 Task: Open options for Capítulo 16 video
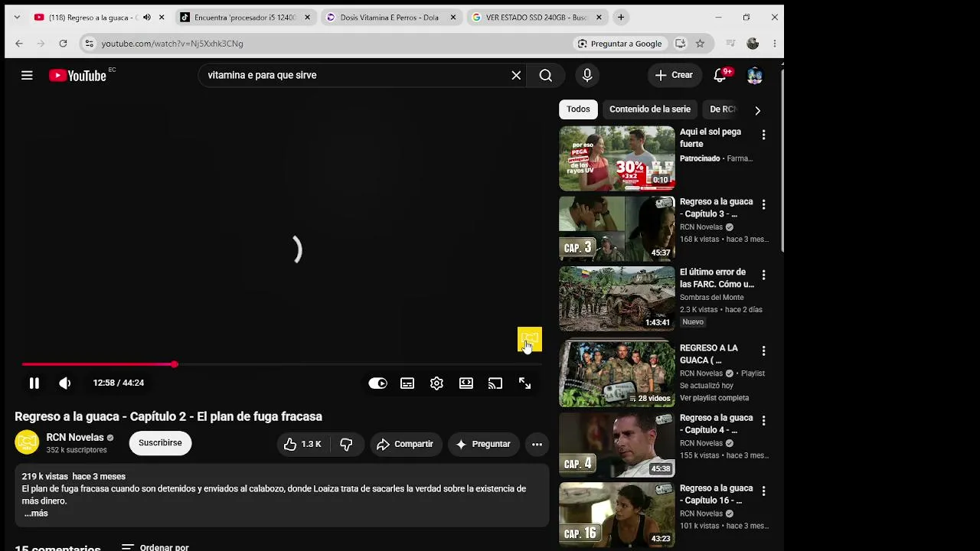(763, 491)
